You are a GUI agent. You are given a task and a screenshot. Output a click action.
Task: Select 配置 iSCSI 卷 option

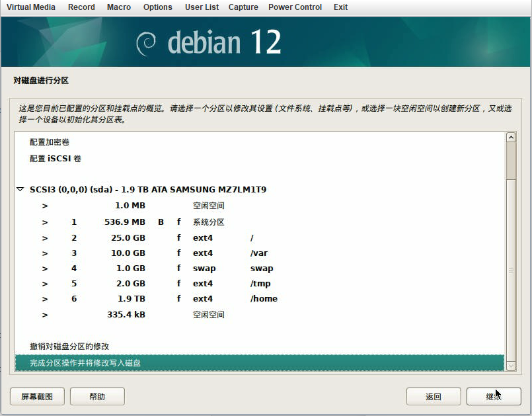pos(56,159)
